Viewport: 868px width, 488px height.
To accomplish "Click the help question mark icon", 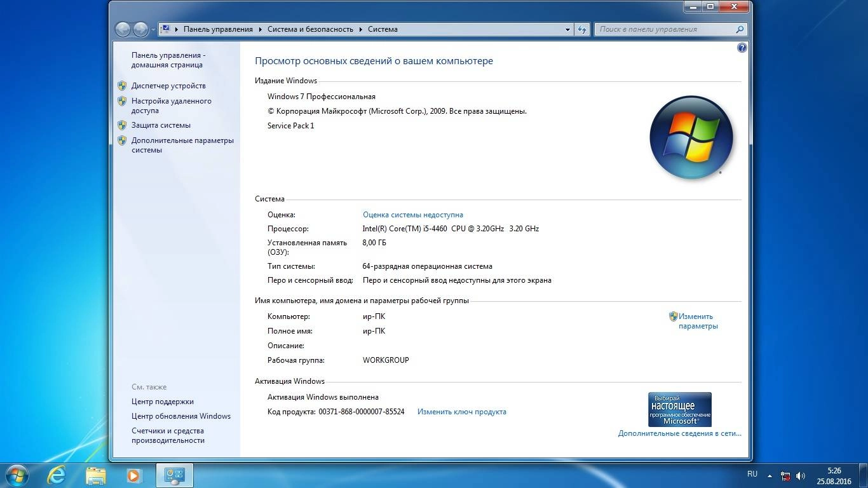I will click(x=742, y=48).
